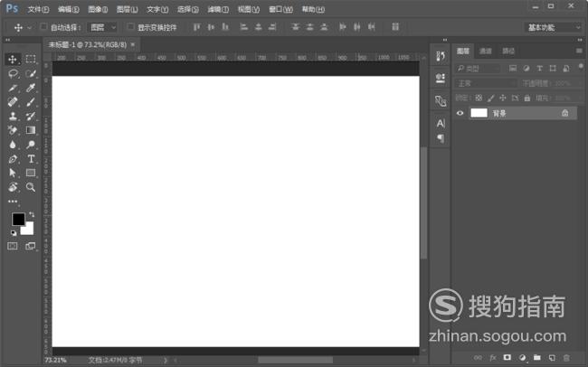Select the Hand tool
The image size is (588, 367).
click(x=13, y=187)
